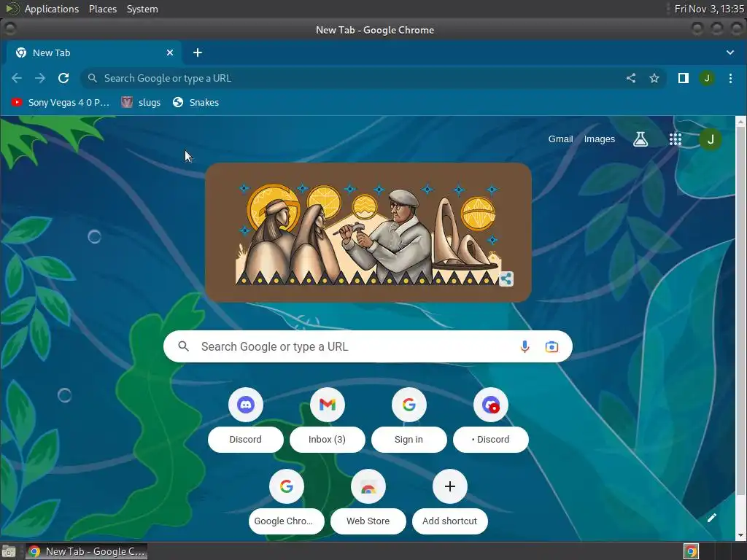The height and width of the screenshot is (560, 747).
Task: Open the Gmail shortcut icon
Action: point(328,405)
